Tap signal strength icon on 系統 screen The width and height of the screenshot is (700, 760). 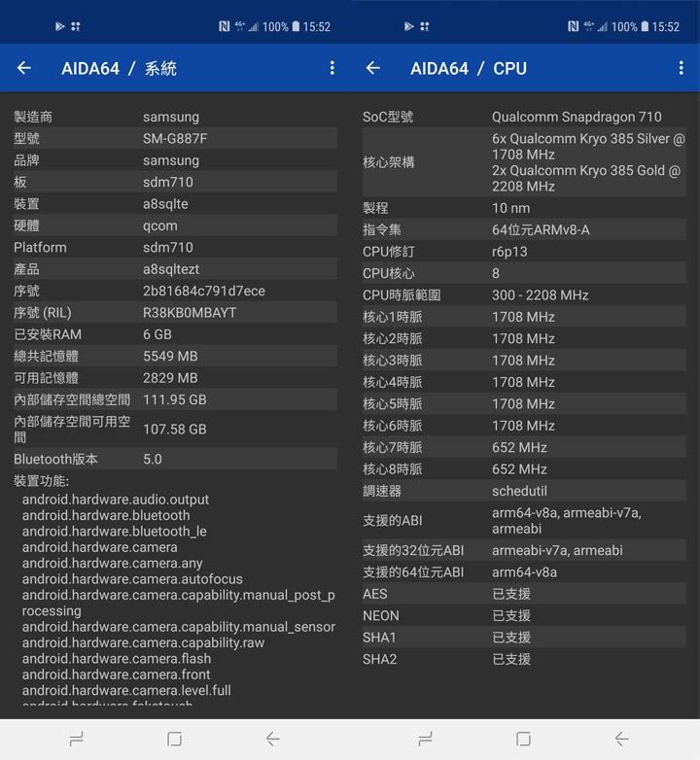(x=254, y=26)
